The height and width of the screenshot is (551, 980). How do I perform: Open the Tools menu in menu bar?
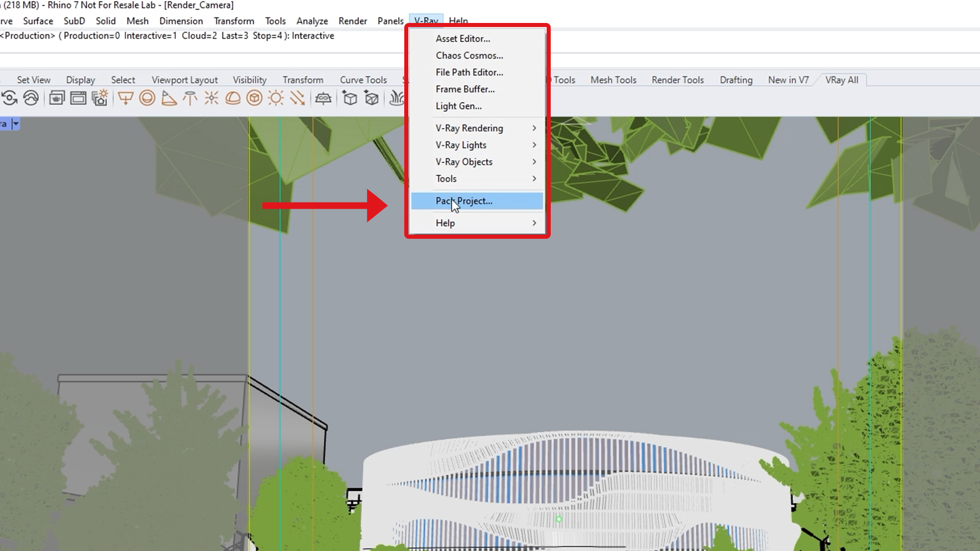275,21
